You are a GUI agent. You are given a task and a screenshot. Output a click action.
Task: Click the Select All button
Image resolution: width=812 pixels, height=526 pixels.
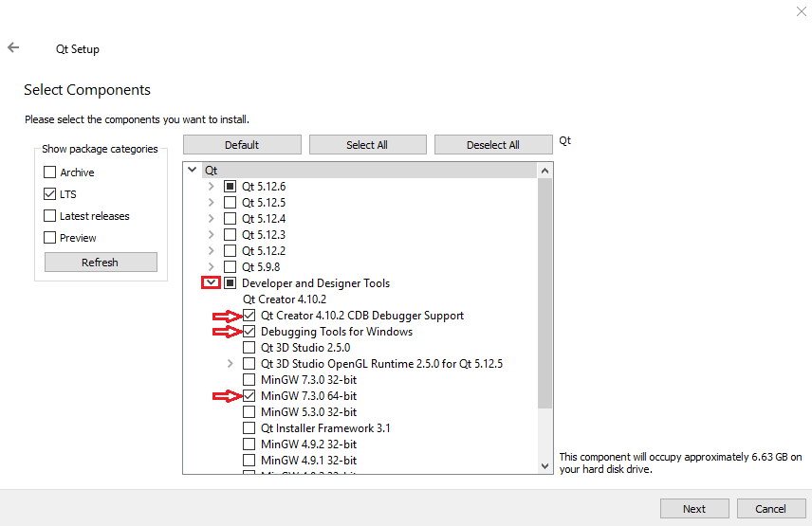point(368,145)
